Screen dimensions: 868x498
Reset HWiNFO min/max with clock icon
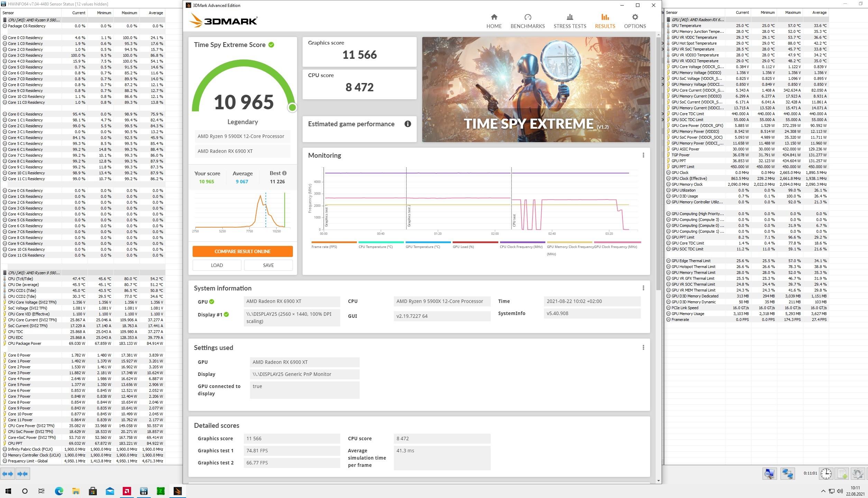pos(826,473)
